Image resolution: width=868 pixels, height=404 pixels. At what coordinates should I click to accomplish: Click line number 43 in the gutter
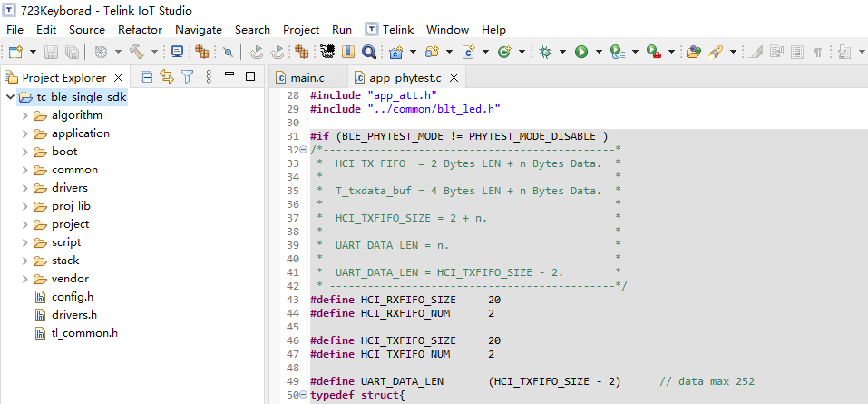[x=293, y=300]
